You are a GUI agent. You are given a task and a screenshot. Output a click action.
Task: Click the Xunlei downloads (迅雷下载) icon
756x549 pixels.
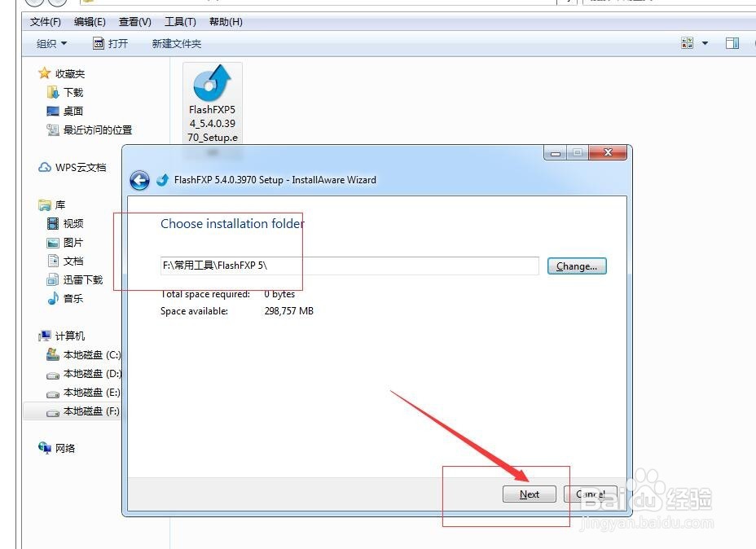pyautogui.click(x=53, y=279)
